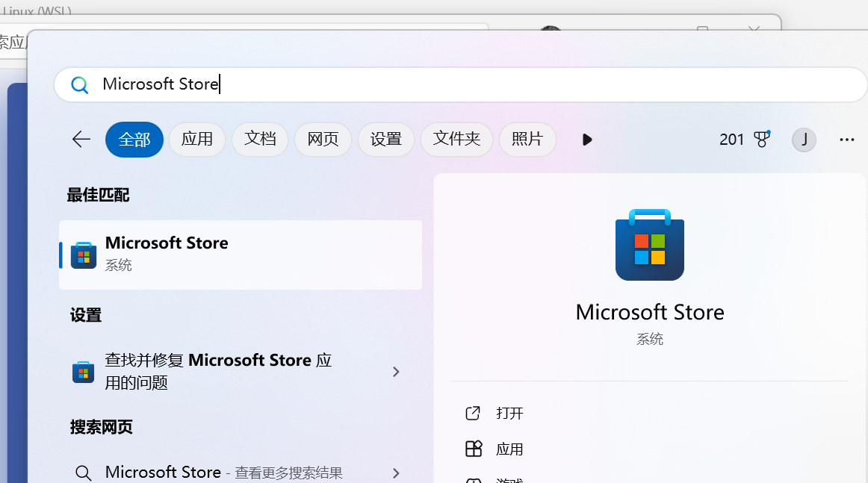Expand chevron for web search result
Image resolution: width=868 pixels, height=483 pixels.
pyautogui.click(x=396, y=473)
